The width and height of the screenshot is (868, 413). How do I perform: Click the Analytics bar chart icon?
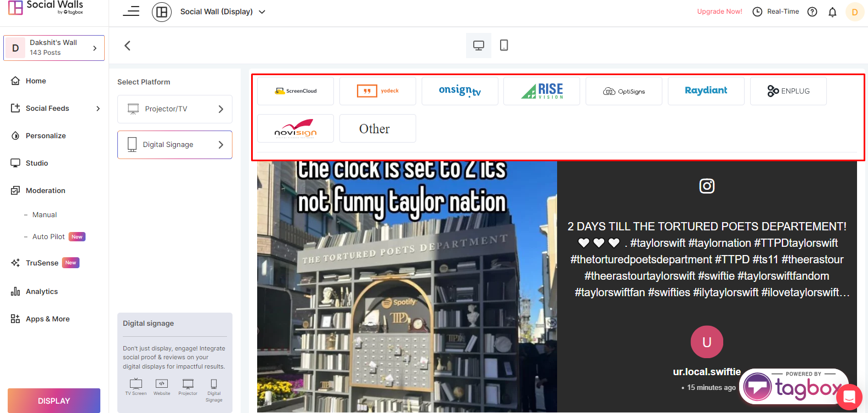point(15,291)
